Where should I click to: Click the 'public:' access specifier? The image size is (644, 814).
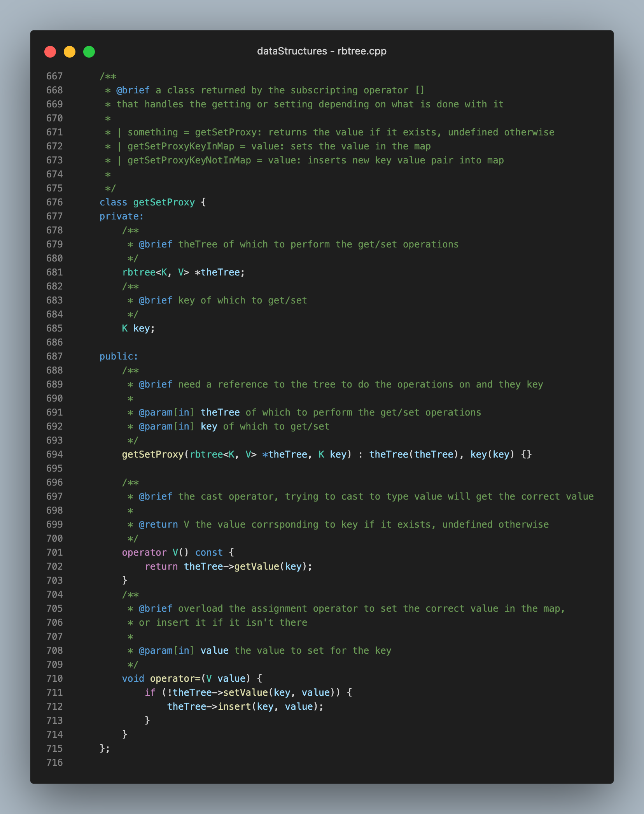tap(118, 356)
